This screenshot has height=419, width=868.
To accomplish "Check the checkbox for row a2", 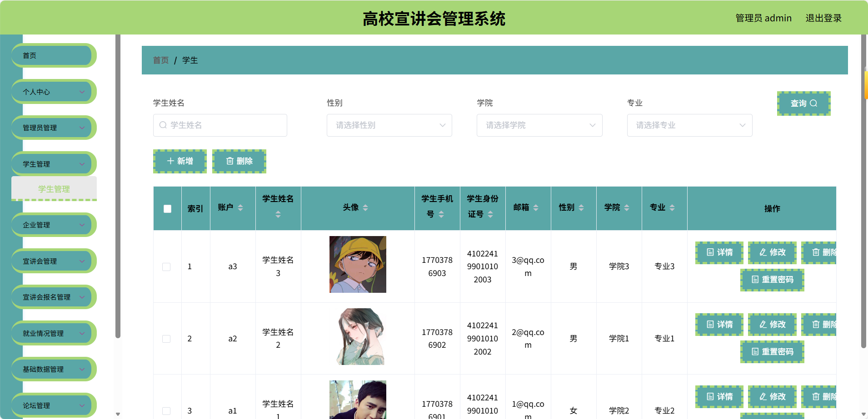I will pyautogui.click(x=166, y=339).
